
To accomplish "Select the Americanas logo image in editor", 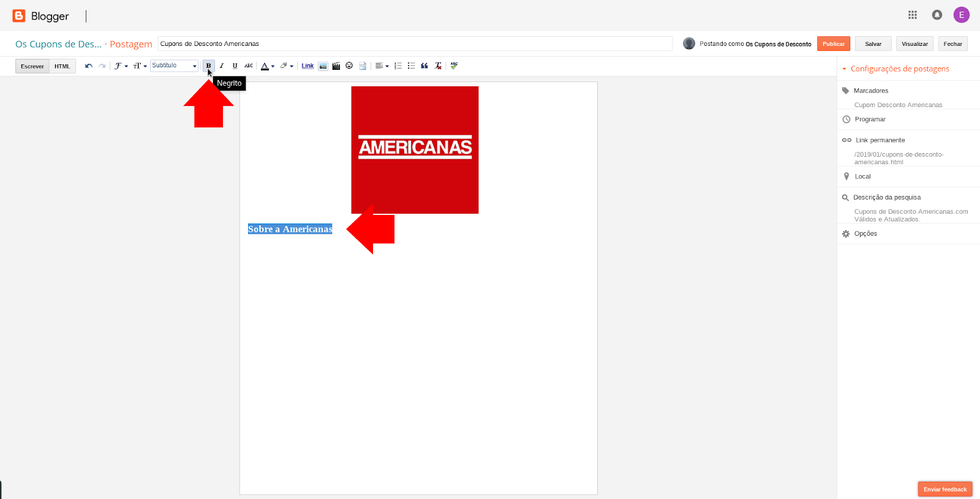I will 415,150.
